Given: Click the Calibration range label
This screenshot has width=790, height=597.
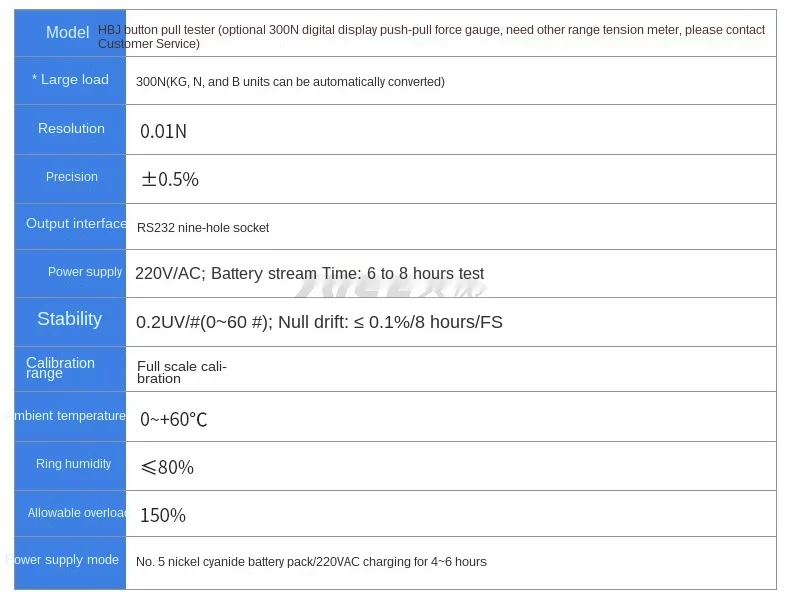Looking at the screenshot, I should 60,368.
